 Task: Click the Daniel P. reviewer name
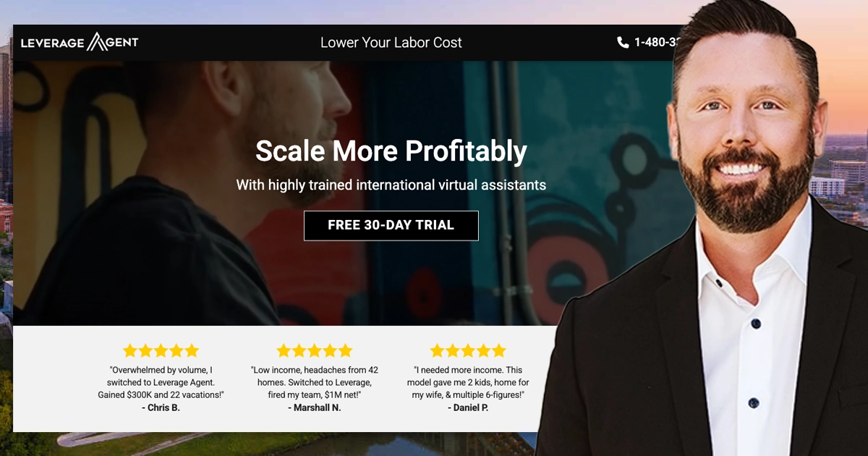click(468, 408)
